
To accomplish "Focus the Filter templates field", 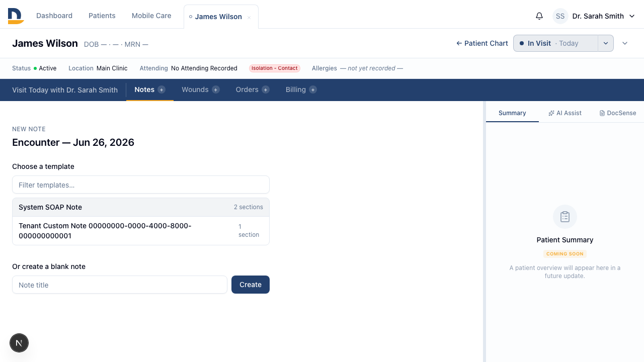I will tap(141, 185).
